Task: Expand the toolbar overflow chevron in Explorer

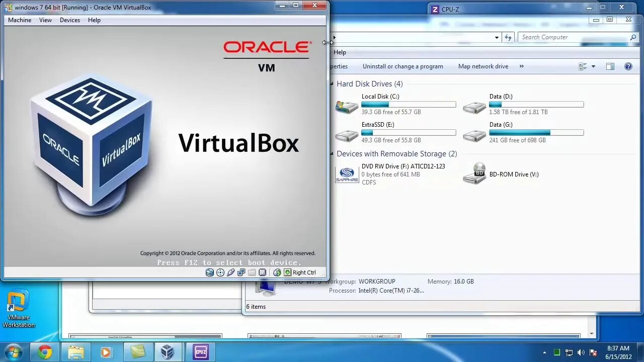Action: pos(521,66)
